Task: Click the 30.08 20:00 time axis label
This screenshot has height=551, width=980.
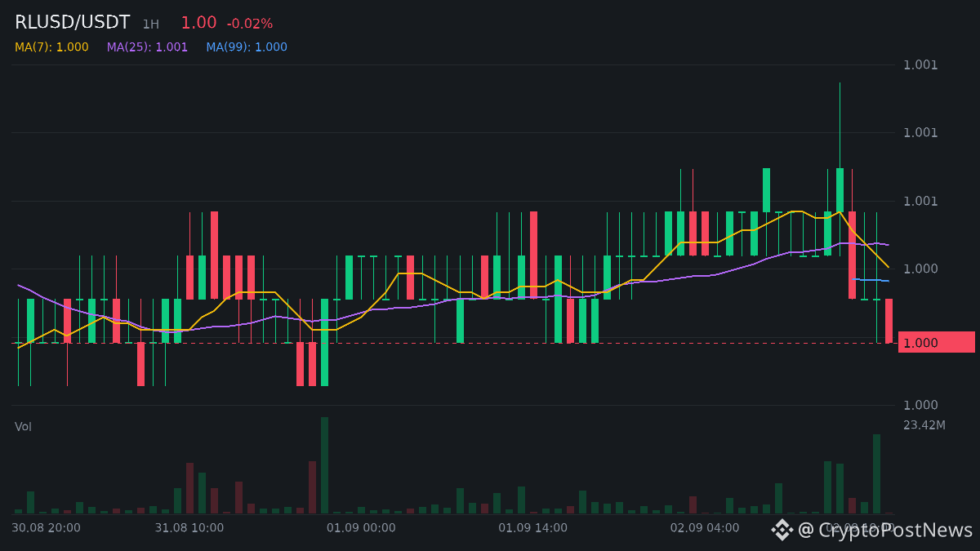Action: click(46, 528)
